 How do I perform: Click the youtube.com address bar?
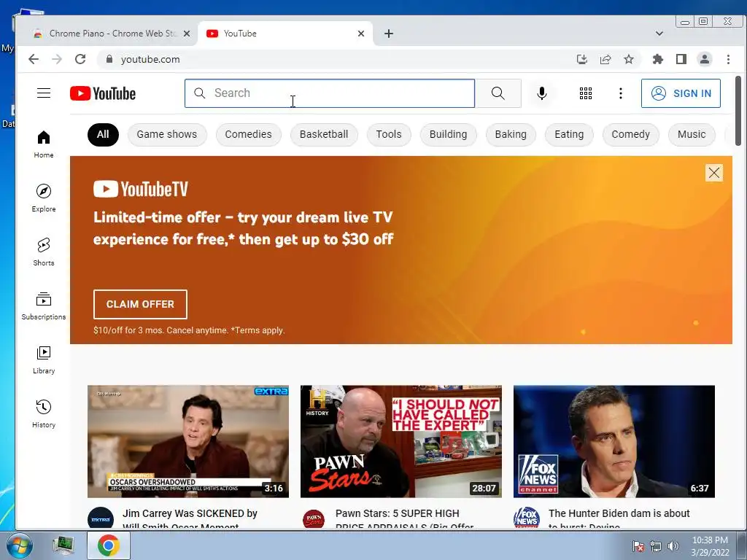click(333, 59)
